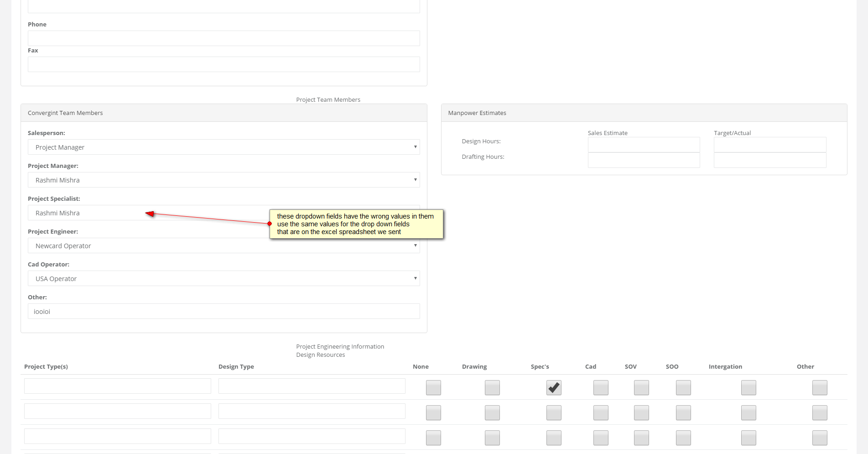
Task: Toggle the first row Intergation checkbox
Action: [x=748, y=388]
